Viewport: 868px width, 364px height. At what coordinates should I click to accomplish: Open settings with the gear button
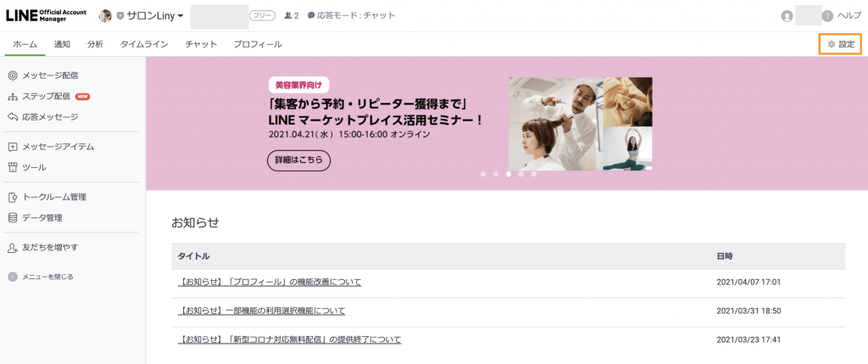click(x=840, y=44)
